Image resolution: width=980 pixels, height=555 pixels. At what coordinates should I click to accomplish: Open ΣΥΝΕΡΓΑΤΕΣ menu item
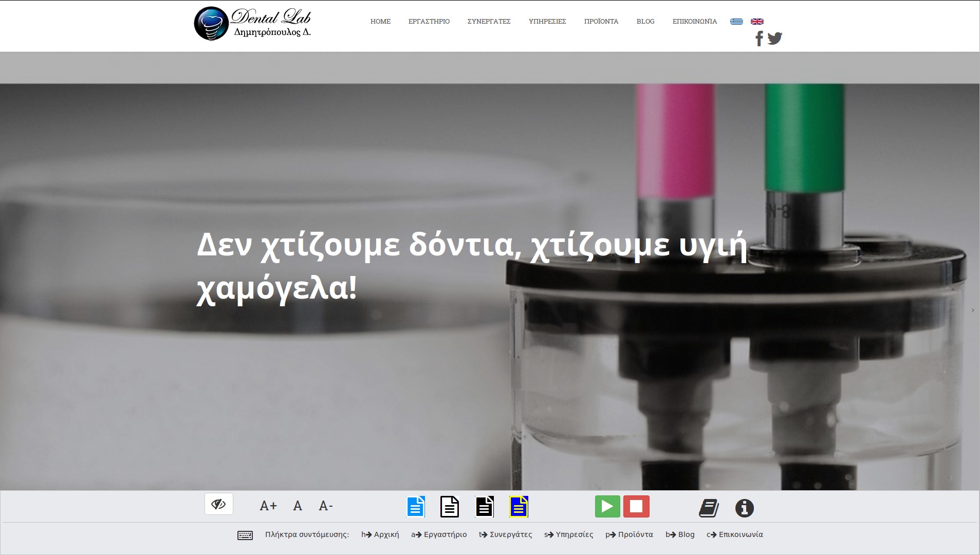[x=489, y=22]
